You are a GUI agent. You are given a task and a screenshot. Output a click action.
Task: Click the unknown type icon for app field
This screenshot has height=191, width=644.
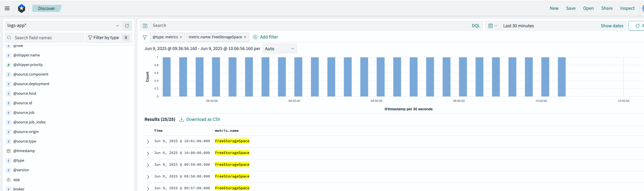(9, 180)
